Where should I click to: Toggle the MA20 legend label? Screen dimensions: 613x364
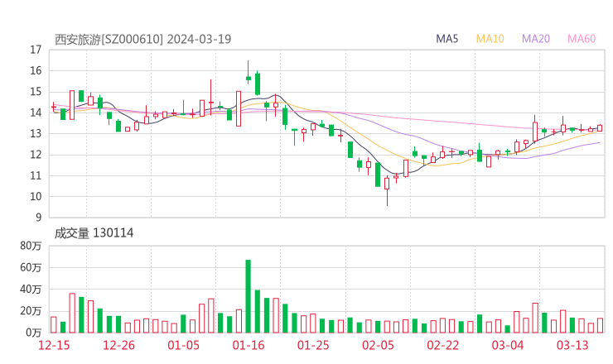[536, 39]
